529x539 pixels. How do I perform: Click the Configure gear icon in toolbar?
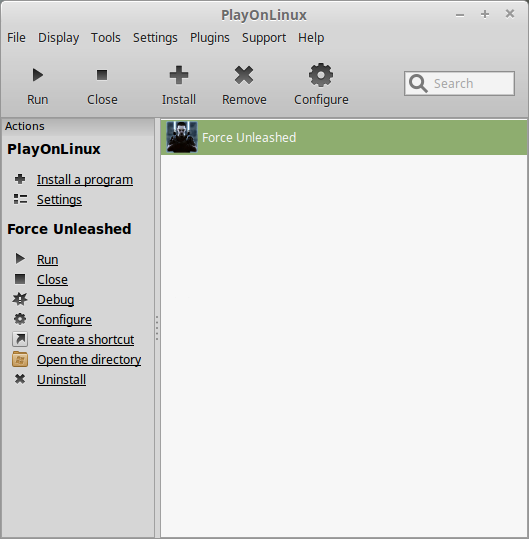pyautogui.click(x=321, y=75)
